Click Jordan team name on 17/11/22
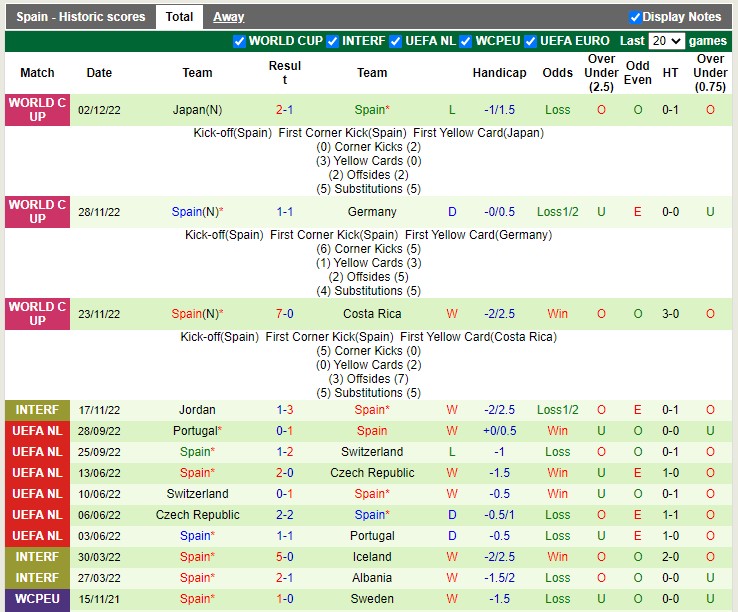Screen dimensions: 738x612 197,410
